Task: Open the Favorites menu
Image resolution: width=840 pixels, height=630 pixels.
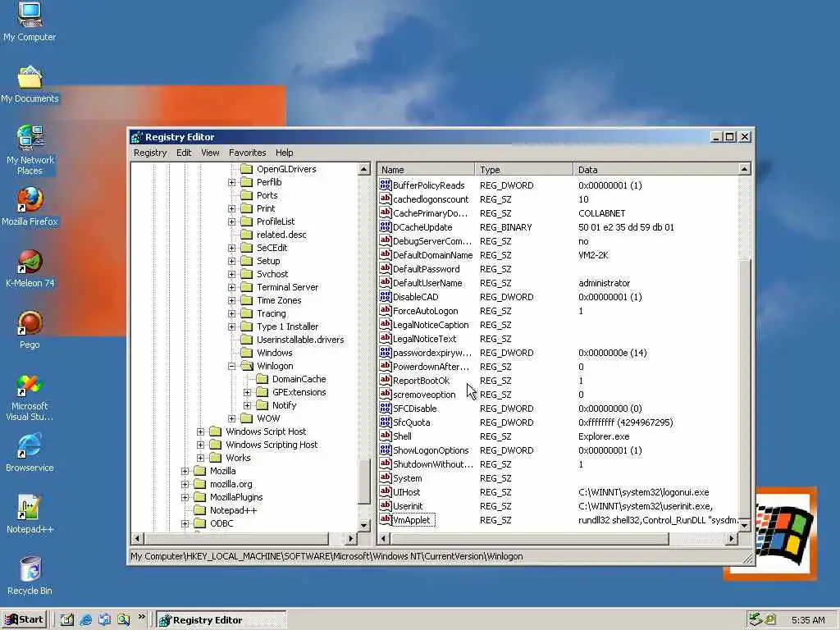Action: point(247,153)
